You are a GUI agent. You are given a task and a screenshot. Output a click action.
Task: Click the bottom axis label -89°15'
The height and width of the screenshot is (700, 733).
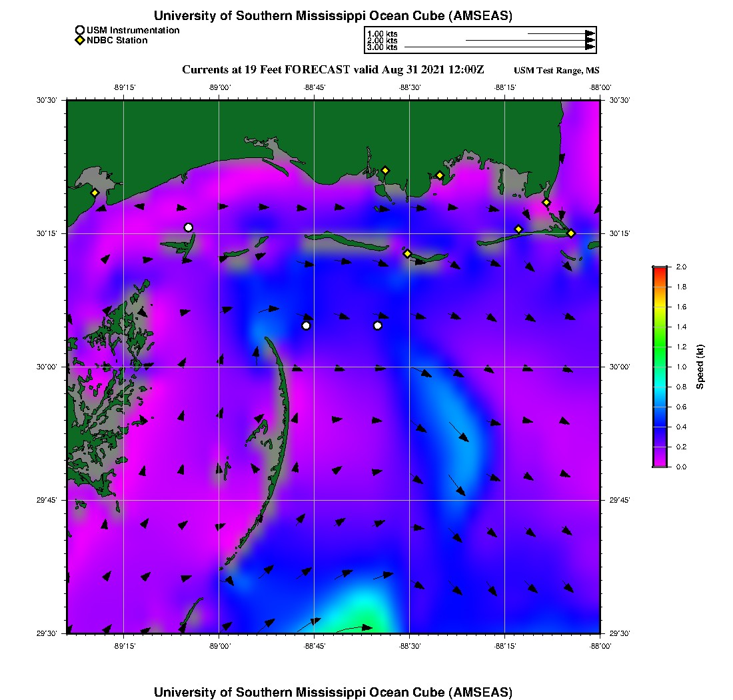click(x=125, y=646)
